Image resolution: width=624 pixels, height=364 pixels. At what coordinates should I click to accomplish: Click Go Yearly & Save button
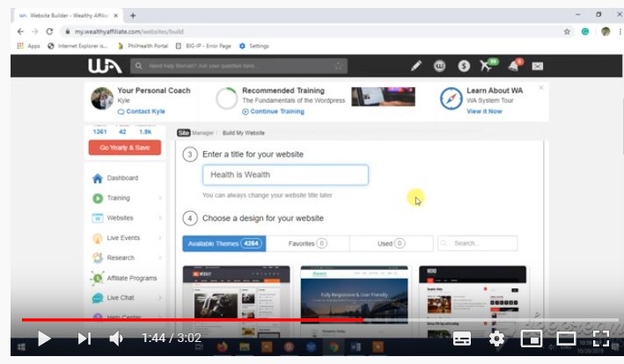(x=125, y=148)
